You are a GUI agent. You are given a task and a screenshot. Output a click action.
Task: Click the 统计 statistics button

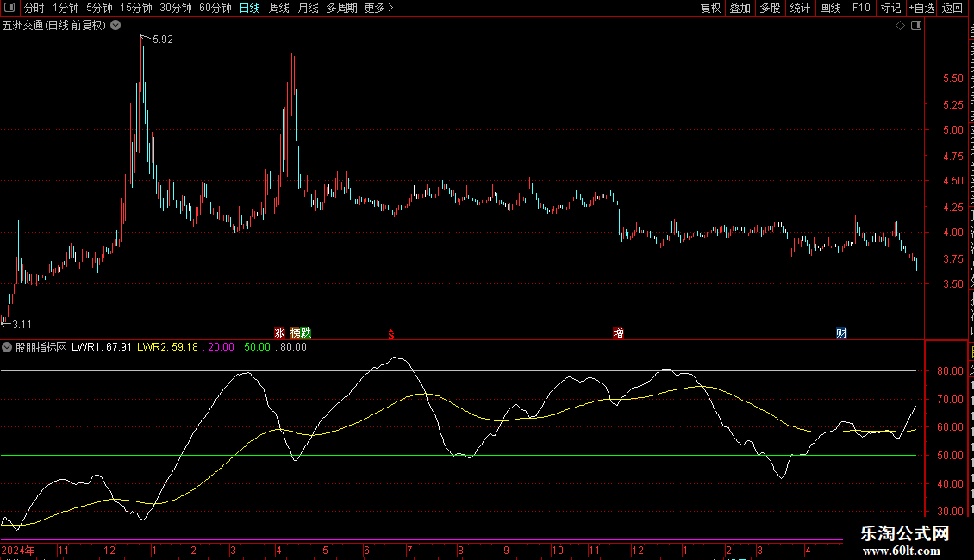click(800, 8)
